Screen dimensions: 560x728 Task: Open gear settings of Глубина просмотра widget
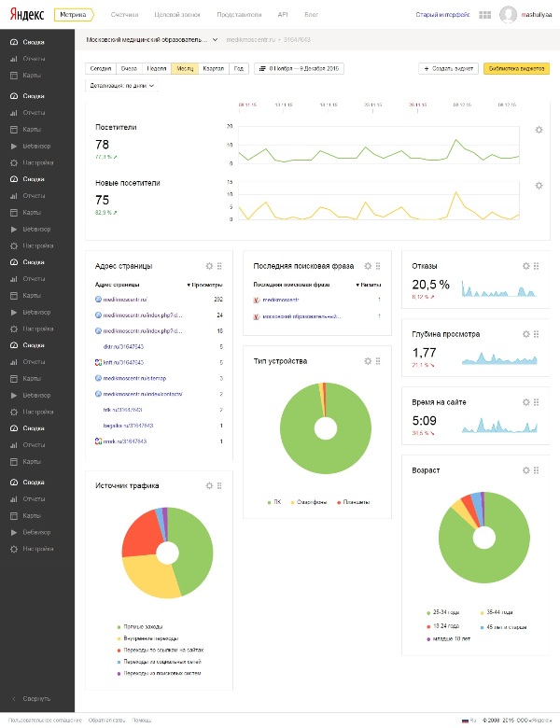point(525,334)
